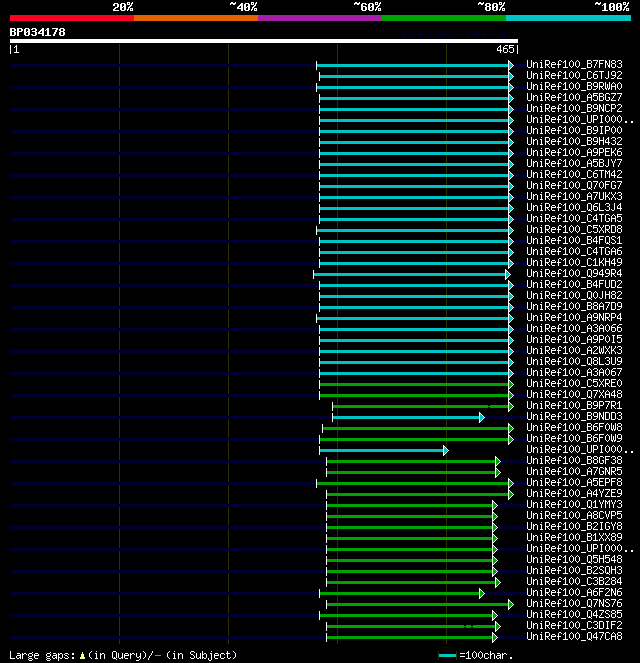Click the white BP034178 query sequence bar
Viewport: 640px width, 663px height.
click(264, 41)
